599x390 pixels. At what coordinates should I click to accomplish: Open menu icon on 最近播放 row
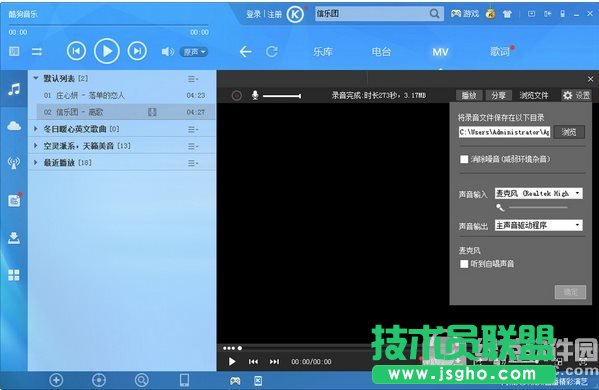pos(193,163)
